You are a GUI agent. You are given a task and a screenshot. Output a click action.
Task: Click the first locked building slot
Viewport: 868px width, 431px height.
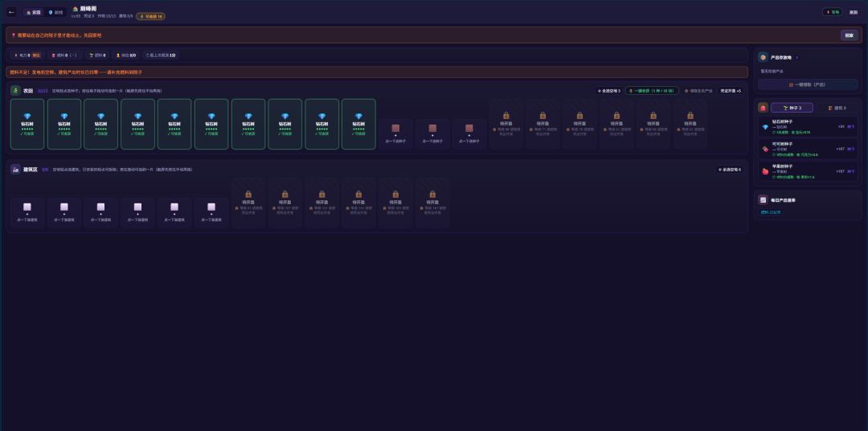[248, 203]
